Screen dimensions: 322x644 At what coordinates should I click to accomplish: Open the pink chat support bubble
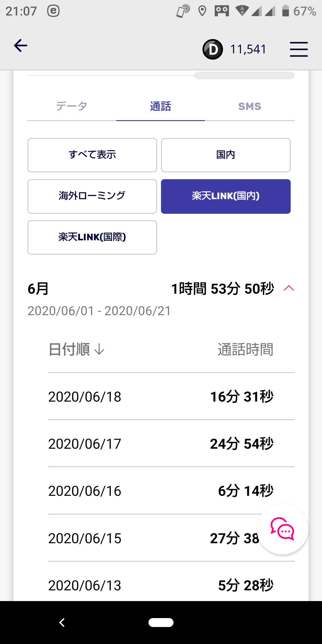coord(282,529)
